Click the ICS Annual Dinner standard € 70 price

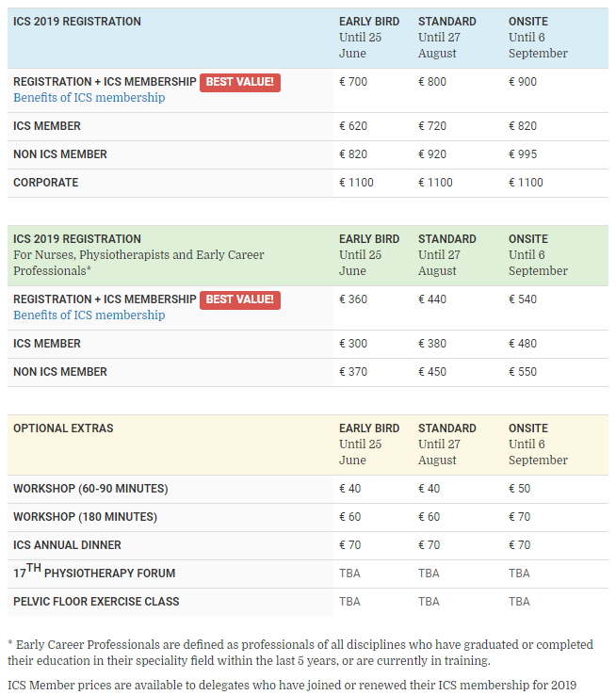click(429, 545)
